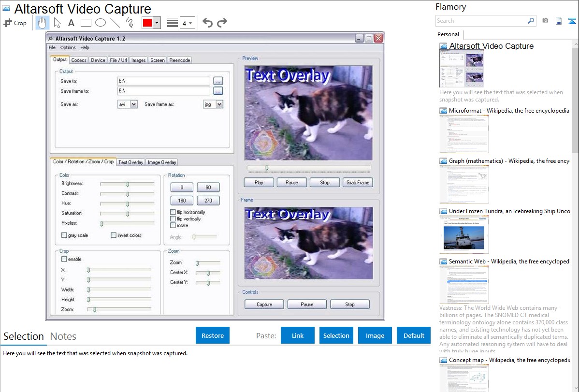579x392 pixels.
Task: Select the Crop tool
Action: click(15, 23)
